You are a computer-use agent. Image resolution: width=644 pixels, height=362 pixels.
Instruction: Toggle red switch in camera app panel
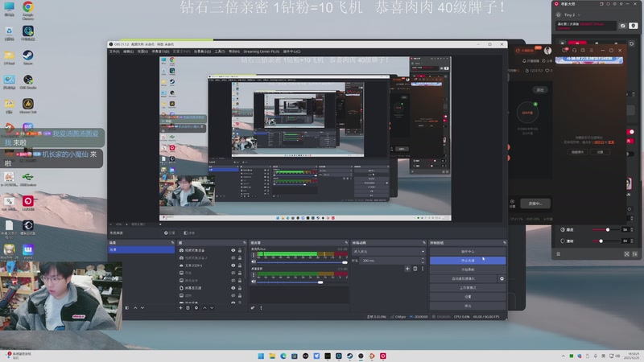coord(630,132)
